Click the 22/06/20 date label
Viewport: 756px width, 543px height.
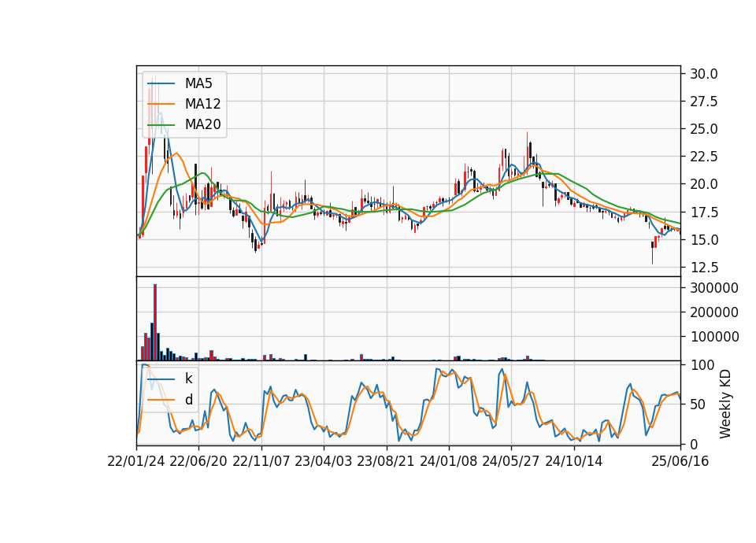coord(198,461)
